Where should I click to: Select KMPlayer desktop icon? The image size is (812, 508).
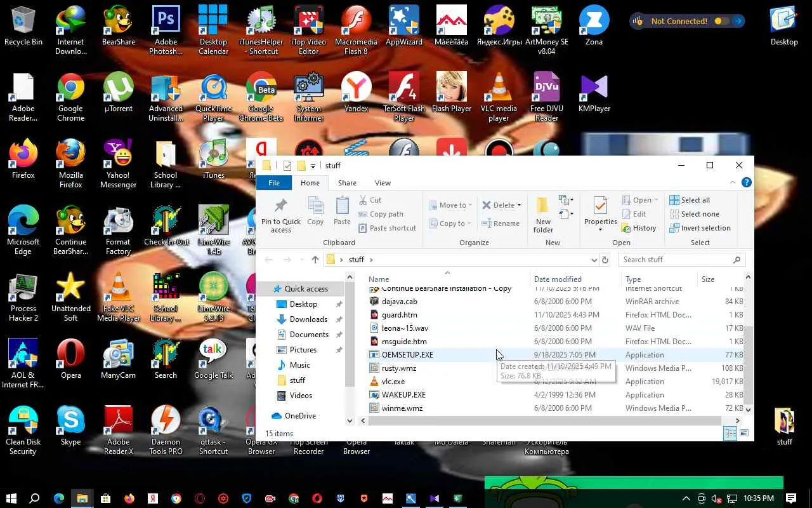[594, 93]
